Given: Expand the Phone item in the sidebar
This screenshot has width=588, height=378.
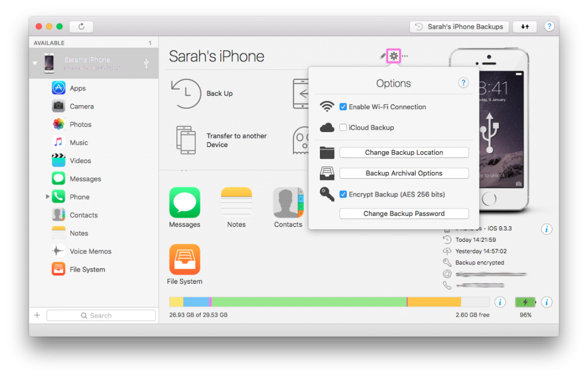Looking at the screenshot, I should pos(48,196).
